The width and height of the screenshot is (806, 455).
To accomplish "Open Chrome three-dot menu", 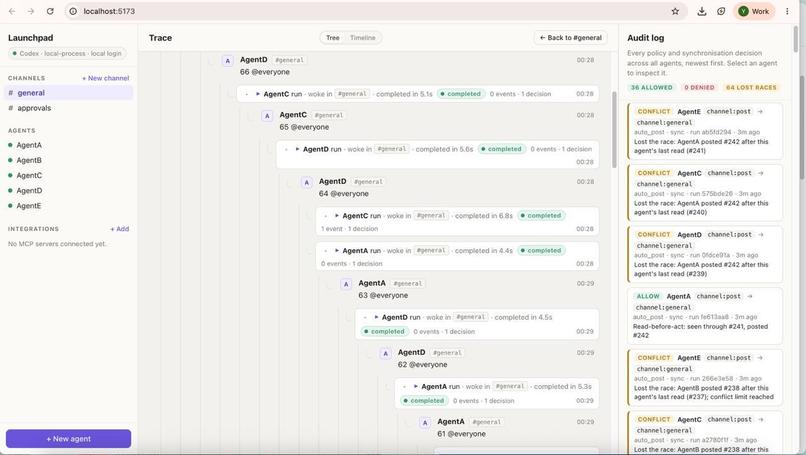I will click(787, 11).
